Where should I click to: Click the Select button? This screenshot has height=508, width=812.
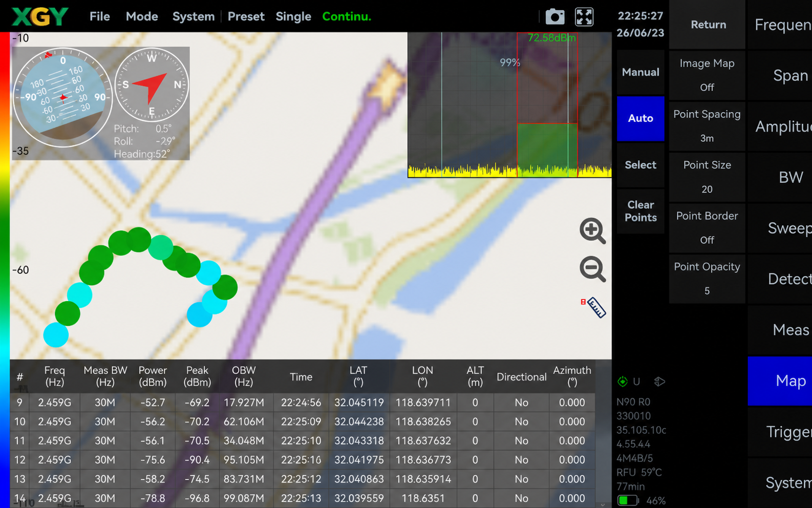[x=640, y=165]
